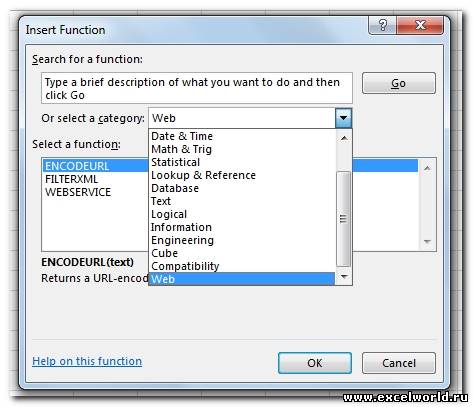
Task: Select the Cube category
Action: click(242, 253)
